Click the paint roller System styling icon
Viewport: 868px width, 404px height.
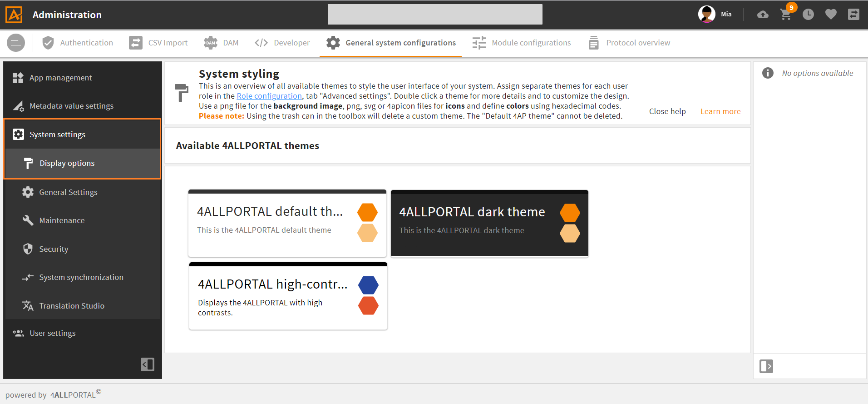[x=181, y=93]
